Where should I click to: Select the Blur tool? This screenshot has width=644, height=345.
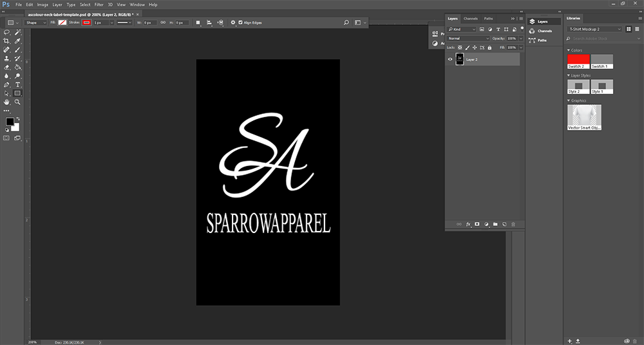pyautogui.click(x=6, y=76)
